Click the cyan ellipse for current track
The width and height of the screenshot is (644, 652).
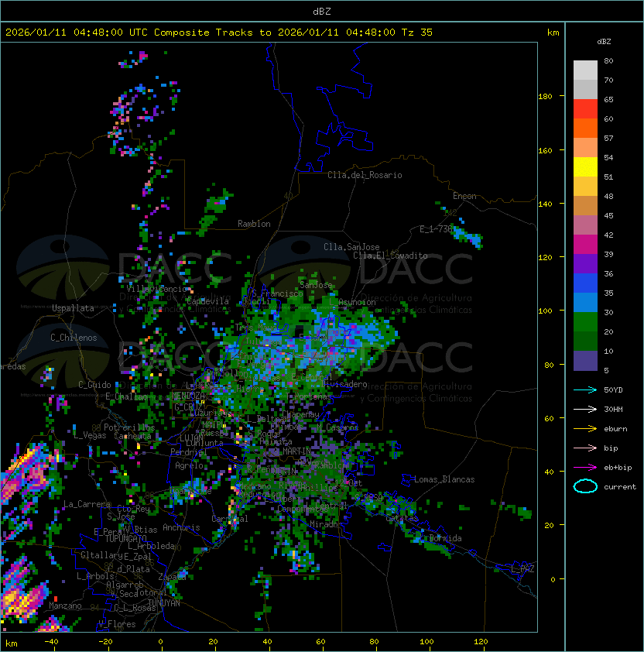tap(585, 486)
